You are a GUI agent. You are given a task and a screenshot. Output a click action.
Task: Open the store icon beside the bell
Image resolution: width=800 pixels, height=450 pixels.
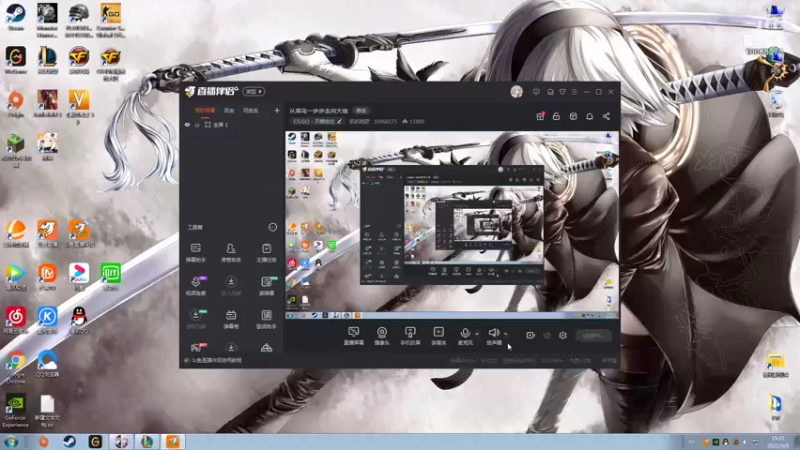[x=573, y=116]
